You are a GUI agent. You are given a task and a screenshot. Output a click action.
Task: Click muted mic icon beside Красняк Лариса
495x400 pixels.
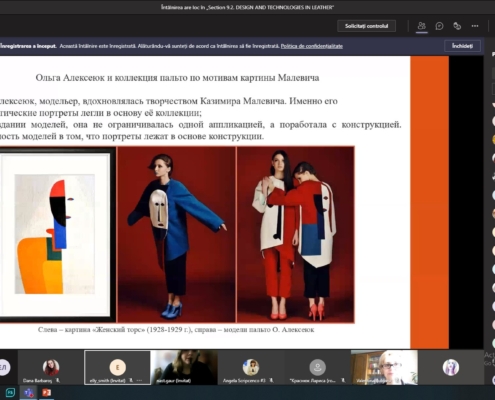coord(343,380)
